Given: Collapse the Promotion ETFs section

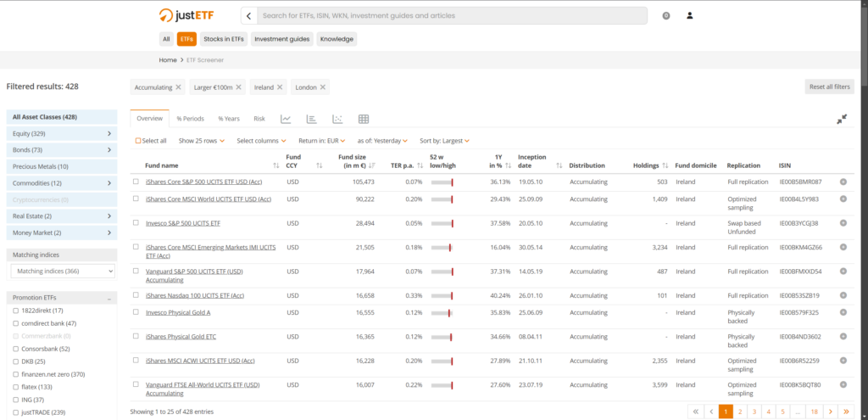Looking at the screenshot, I should point(109,298).
